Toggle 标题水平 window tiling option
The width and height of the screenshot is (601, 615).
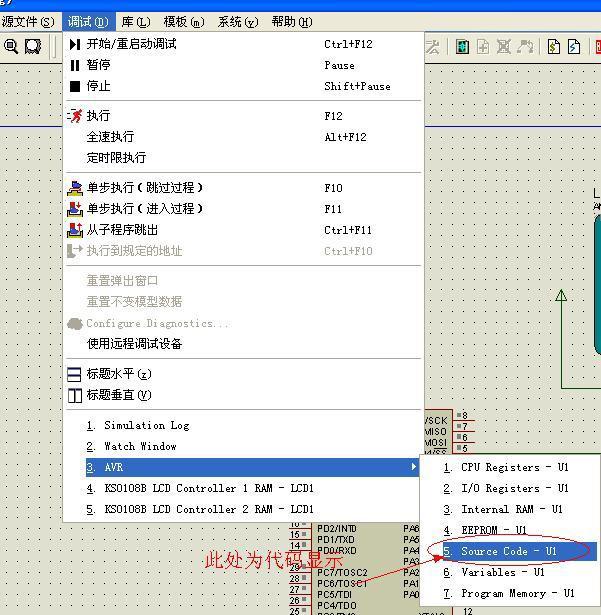[118, 374]
